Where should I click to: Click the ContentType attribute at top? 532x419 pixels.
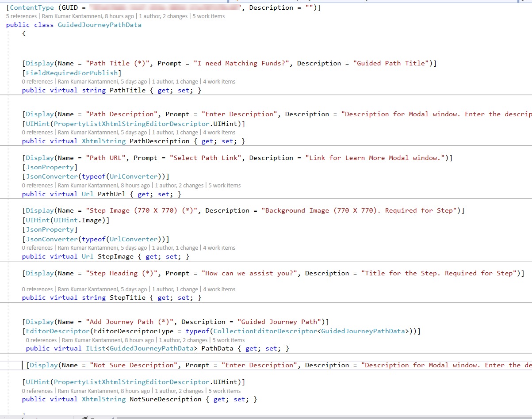point(32,8)
